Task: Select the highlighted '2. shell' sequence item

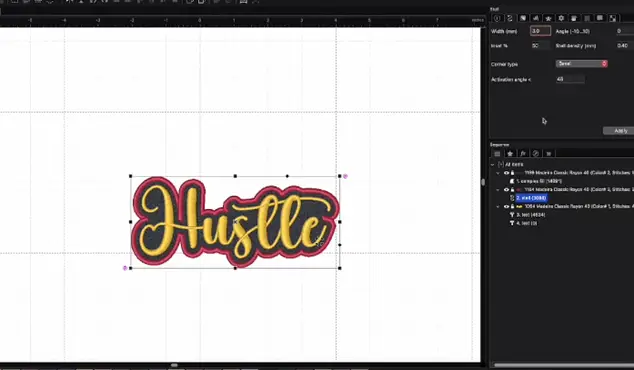Action: pyautogui.click(x=531, y=198)
